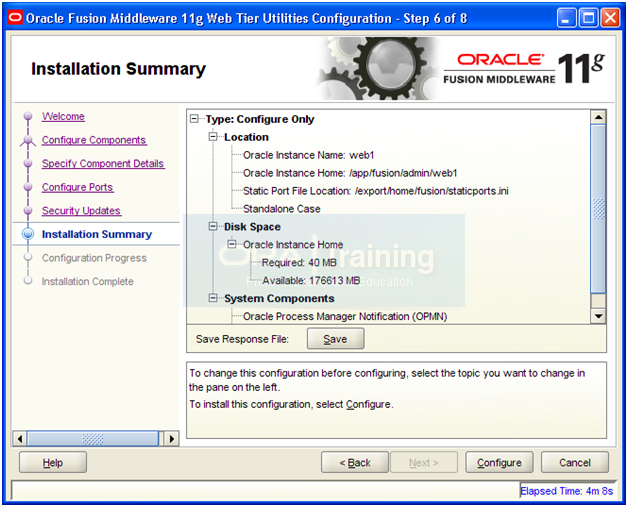Select the 'Required: 40 MB' row

tap(299, 263)
